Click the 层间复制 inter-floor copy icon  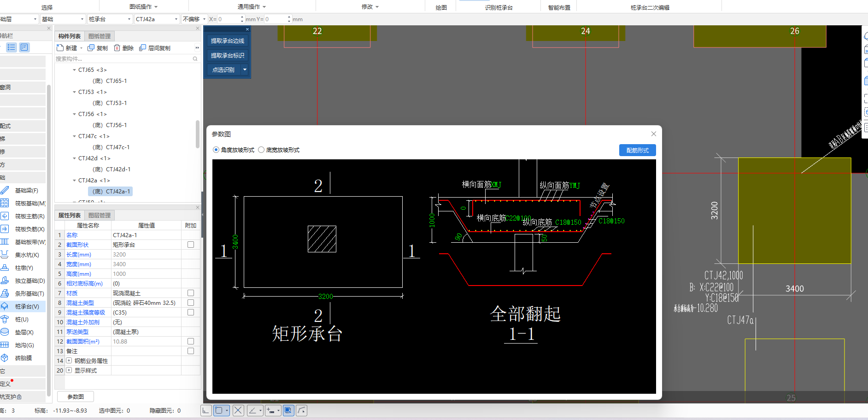pos(142,48)
